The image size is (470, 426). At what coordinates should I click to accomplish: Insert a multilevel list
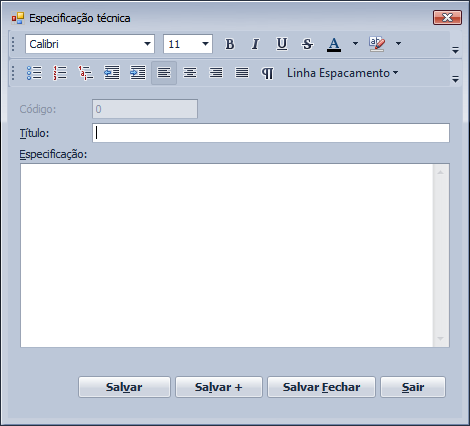(86, 73)
